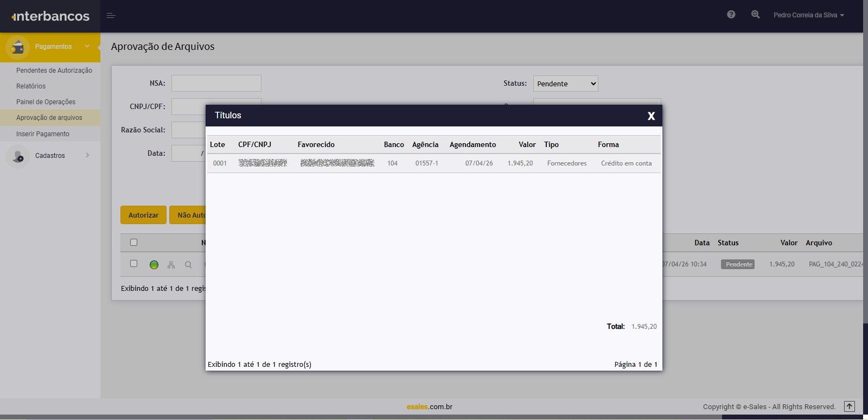Open the esales.com.br footer link
The width and height of the screenshot is (868, 420).
[x=429, y=406]
